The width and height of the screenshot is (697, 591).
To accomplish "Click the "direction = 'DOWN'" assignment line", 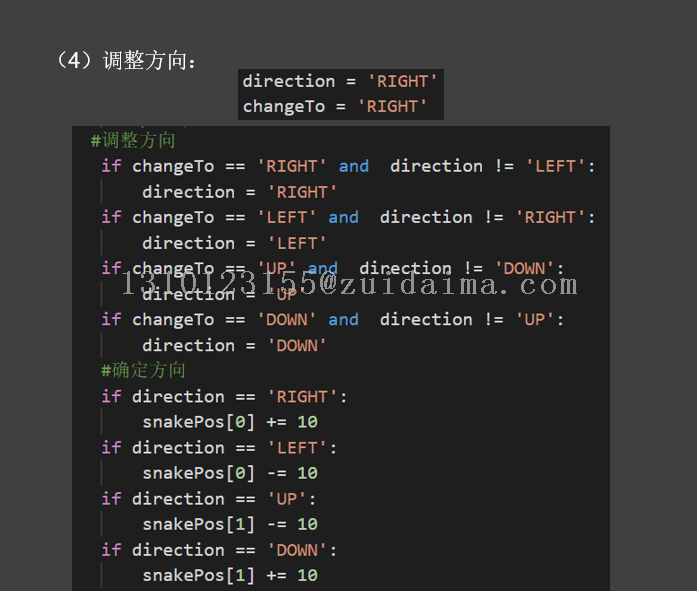I will (x=234, y=345).
